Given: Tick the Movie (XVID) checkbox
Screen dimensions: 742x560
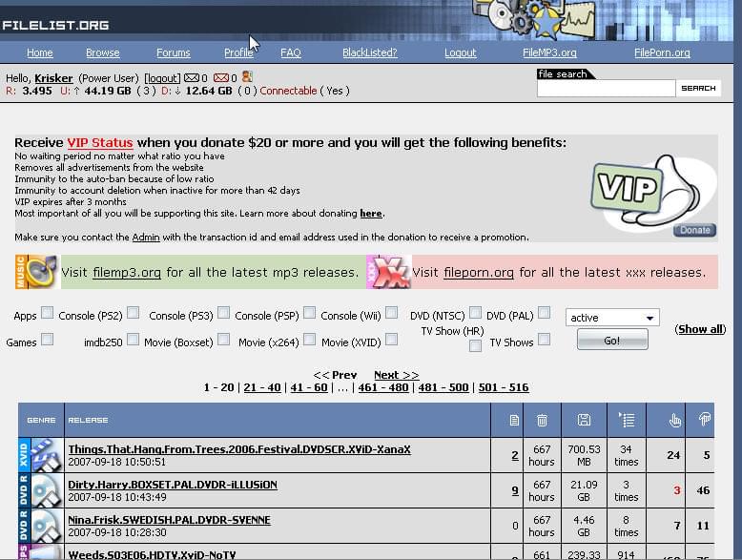Looking at the screenshot, I should coord(391,340).
